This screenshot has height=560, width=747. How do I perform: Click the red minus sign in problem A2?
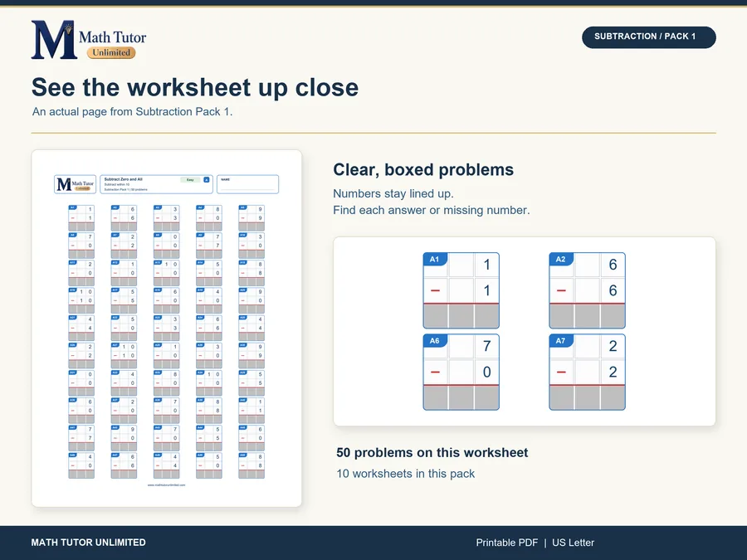[561, 290]
